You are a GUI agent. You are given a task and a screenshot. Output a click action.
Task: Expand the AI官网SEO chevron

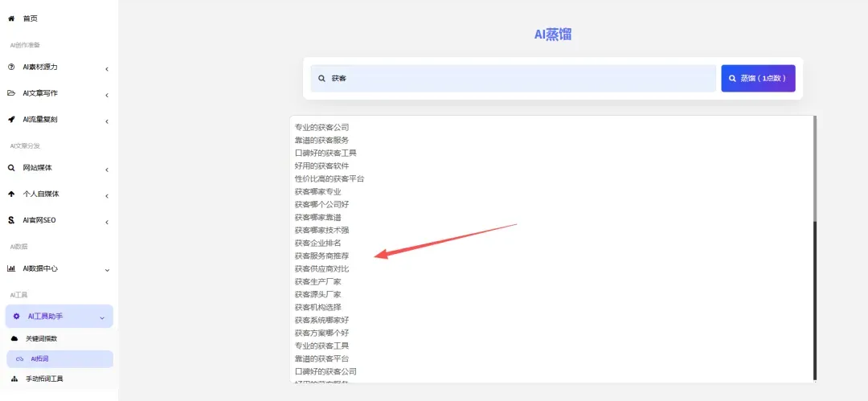(x=107, y=223)
